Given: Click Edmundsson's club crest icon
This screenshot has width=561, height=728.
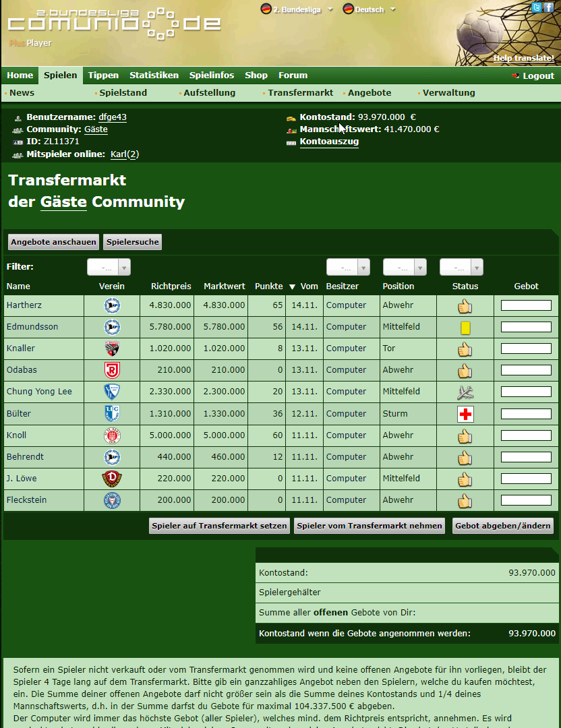Looking at the screenshot, I should click(x=112, y=327).
